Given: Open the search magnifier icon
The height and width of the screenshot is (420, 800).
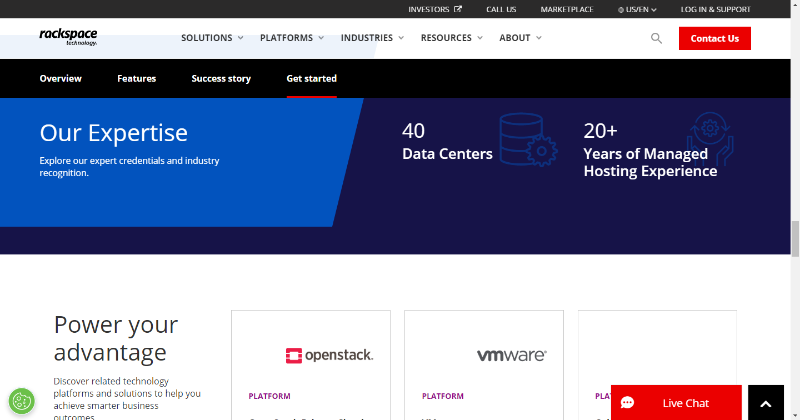Looking at the screenshot, I should (657, 38).
